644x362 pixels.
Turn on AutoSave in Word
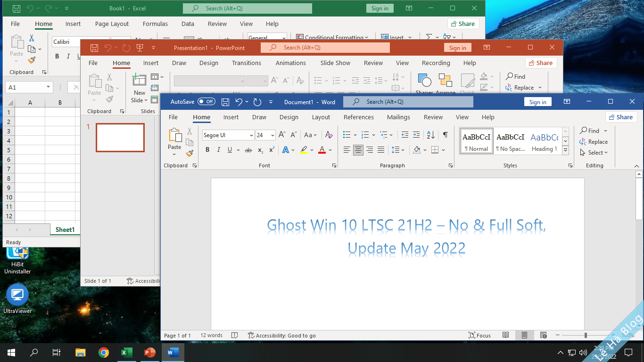click(206, 101)
